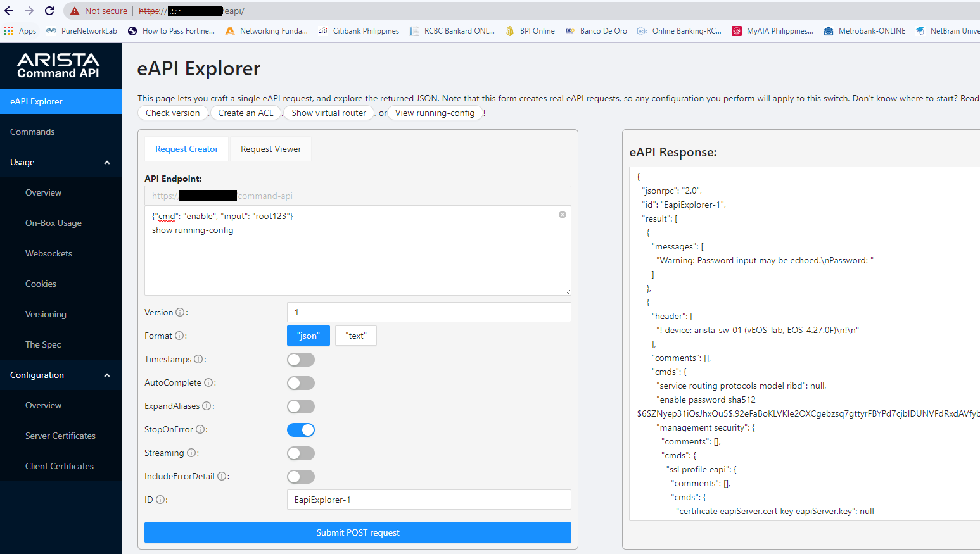Screen dimensions: 980x554
Task: Open the Metrobank-ONLINE bookmark
Action: (865, 30)
